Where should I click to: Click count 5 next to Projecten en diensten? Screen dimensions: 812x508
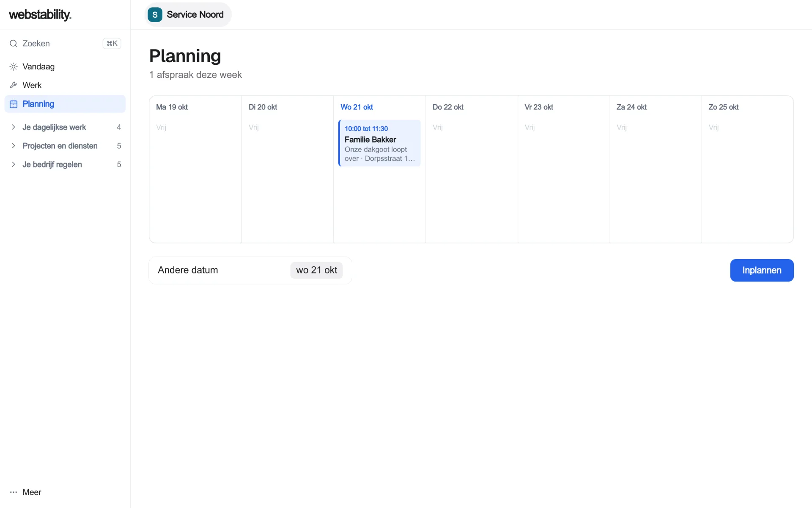[119, 146]
